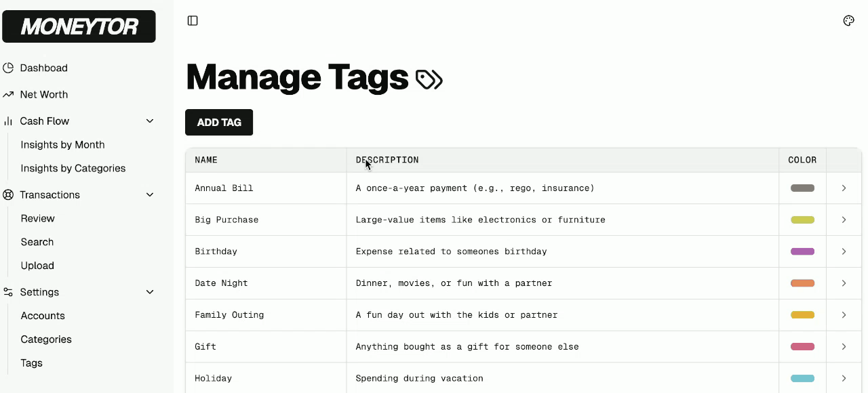Image resolution: width=868 pixels, height=393 pixels.
Task: Open the Date Night details arrow
Action: click(x=844, y=283)
